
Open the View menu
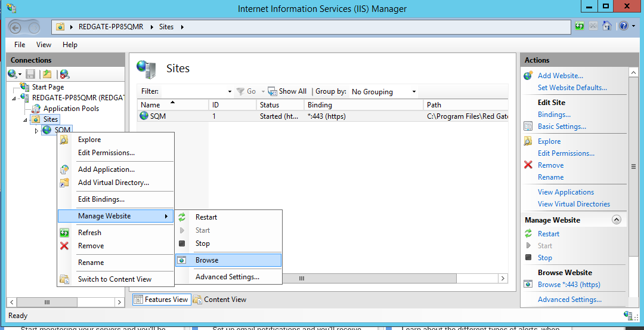[x=44, y=45]
